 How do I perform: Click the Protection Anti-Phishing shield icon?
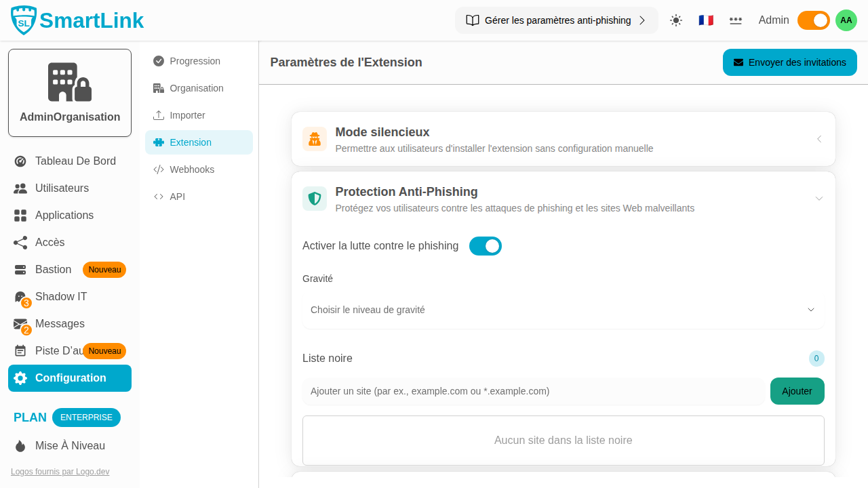click(315, 199)
